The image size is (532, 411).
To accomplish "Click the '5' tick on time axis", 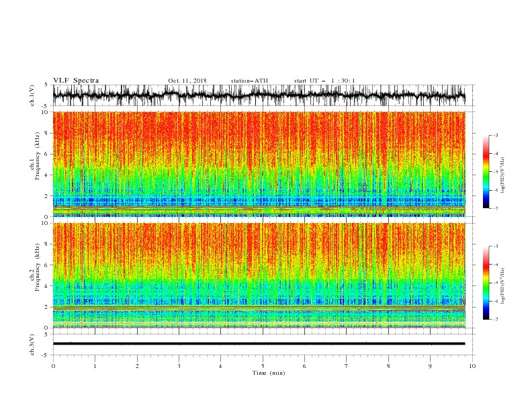I will coord(263,366).
